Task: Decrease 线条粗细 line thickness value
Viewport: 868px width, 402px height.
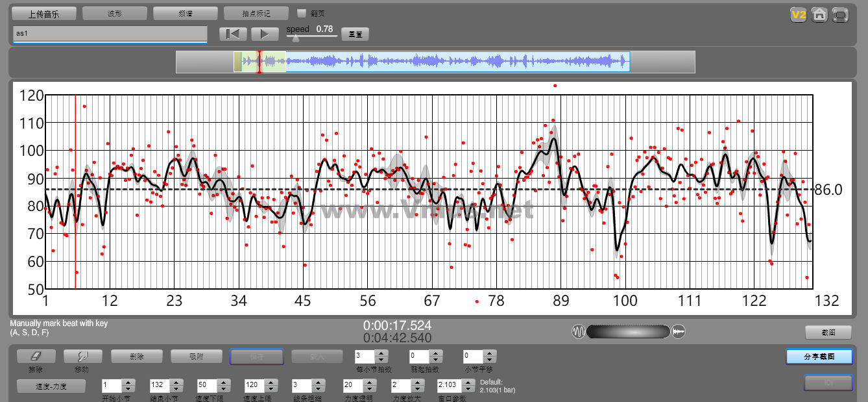Action: coord(319,388)
